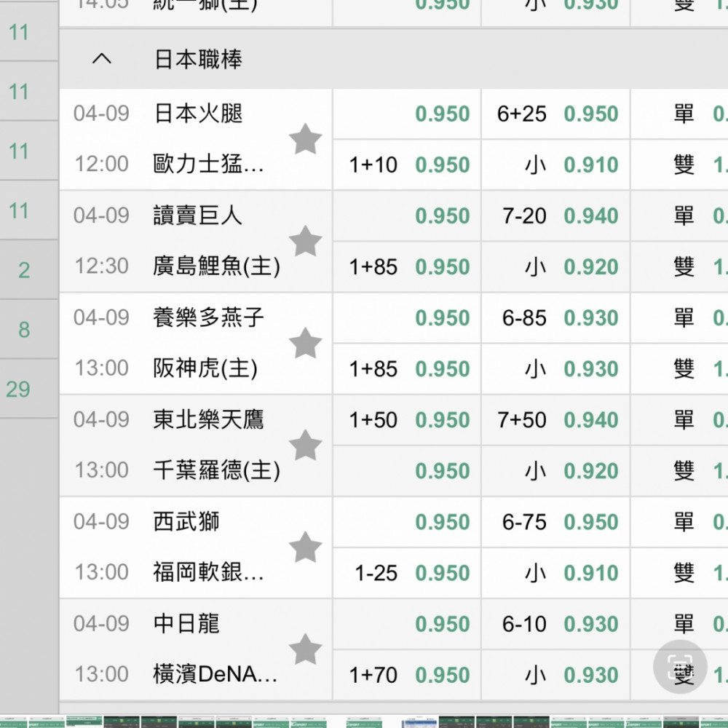This screenshot has height=728, width=728.
Task: Open the 西武獅 team name
Action: tap(186, 522)
